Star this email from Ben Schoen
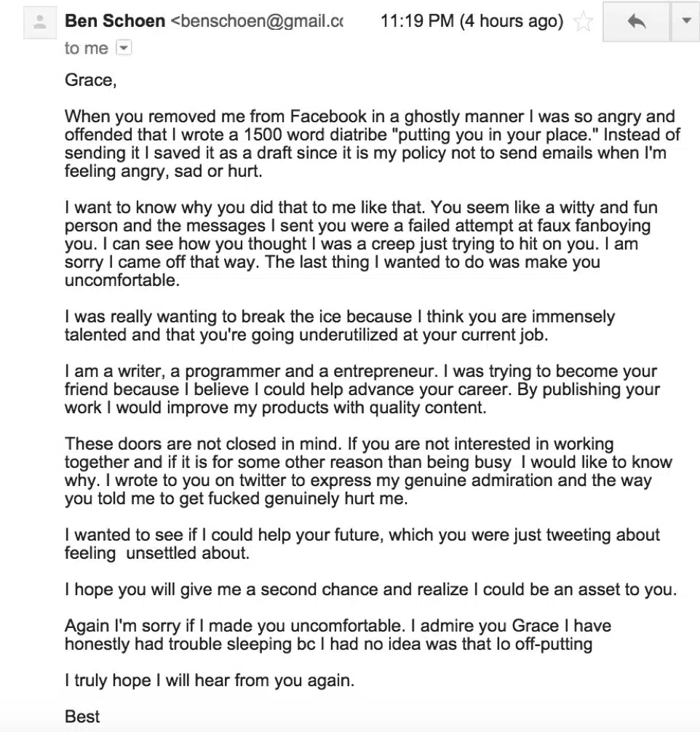700x732 pixels. pyautogui.click(x=583, y=22)
